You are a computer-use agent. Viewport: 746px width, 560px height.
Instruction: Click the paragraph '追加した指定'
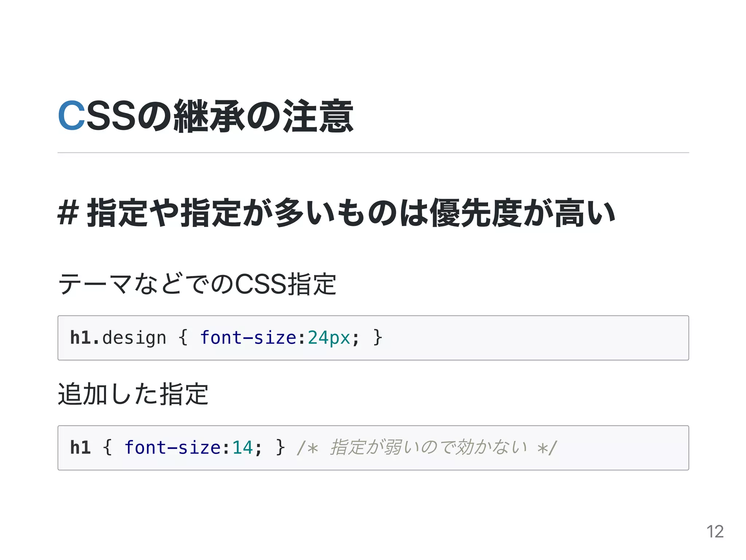133,394
